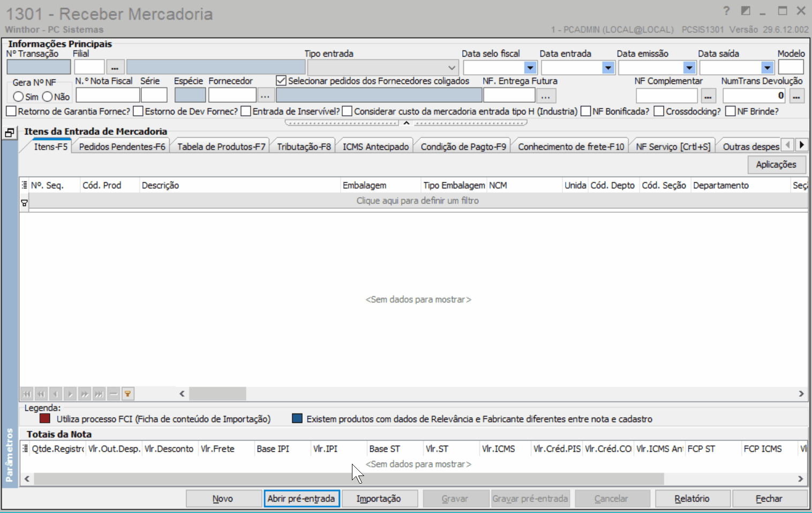Click the items grid horizontal scrollbar thumb
This screenshot has width=812, height=513.
pos(217,394)
